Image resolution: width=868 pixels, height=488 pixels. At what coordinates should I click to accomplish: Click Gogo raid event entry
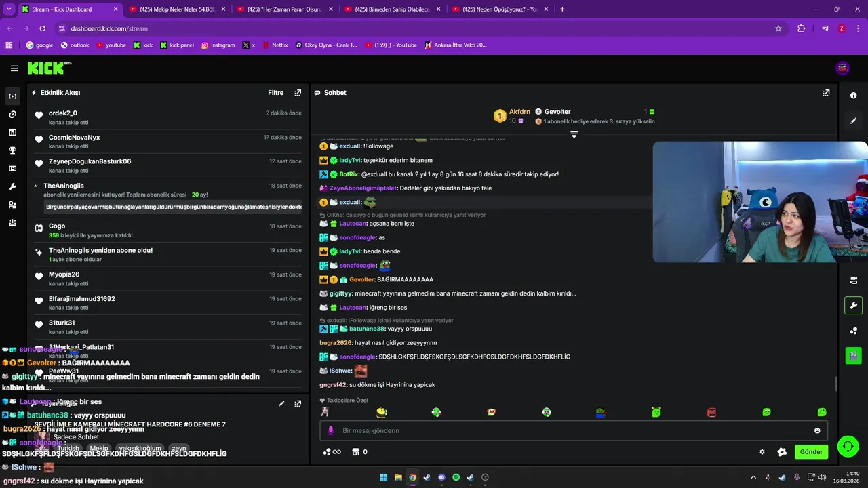point(168,230)
